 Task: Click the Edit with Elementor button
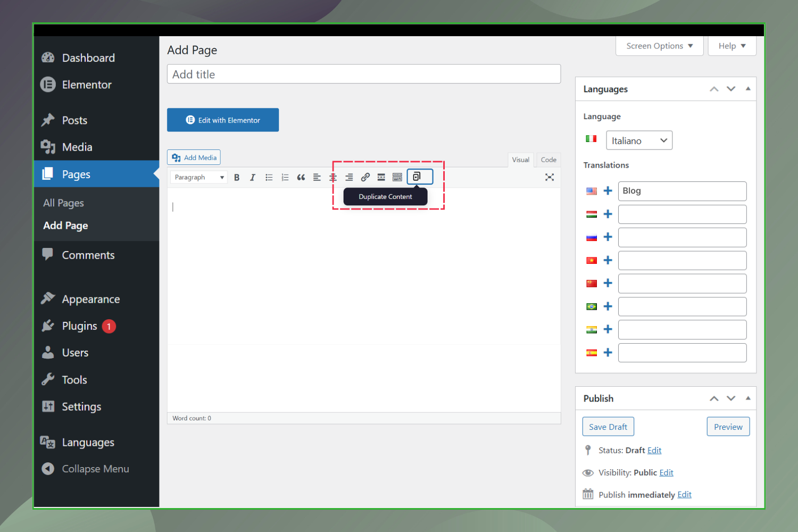click(223, 120)
